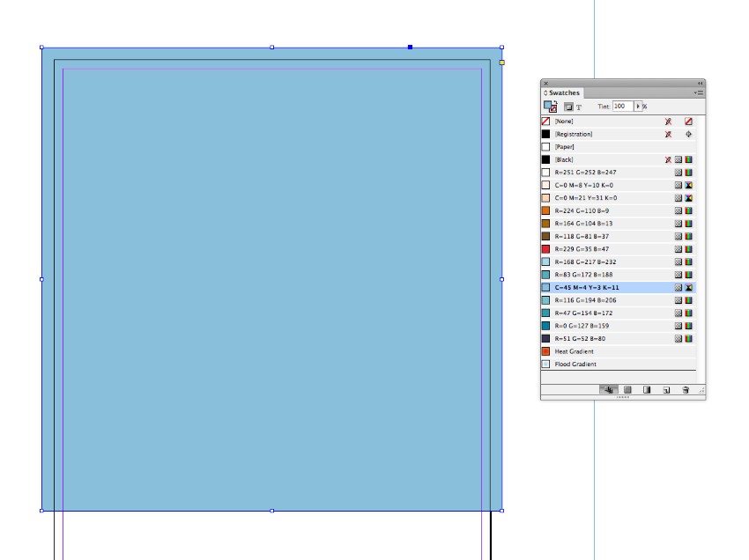Click CMYK mode icon on C=0 M=21 Y=31 K=0 row
749x560 pixels.
688,198
